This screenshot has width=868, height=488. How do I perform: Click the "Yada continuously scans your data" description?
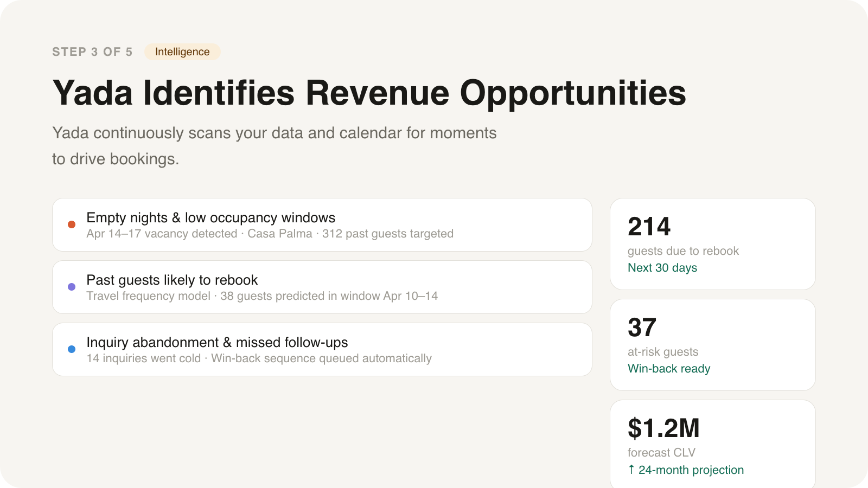[x=275, y=146]
